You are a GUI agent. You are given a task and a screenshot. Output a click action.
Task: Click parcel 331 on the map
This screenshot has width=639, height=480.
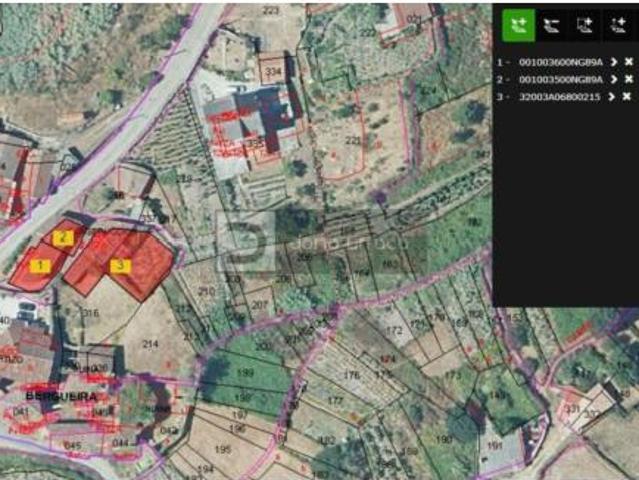click(573, 409)
